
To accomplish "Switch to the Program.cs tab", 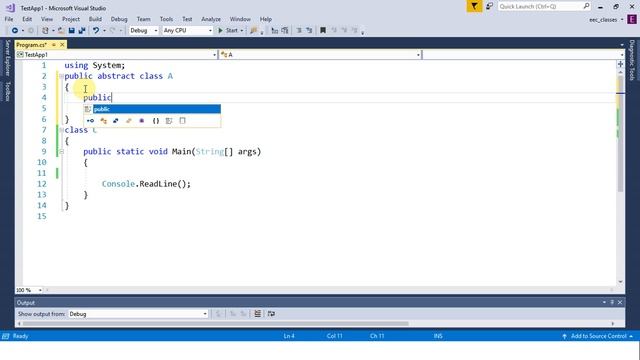I will (31, 44).
